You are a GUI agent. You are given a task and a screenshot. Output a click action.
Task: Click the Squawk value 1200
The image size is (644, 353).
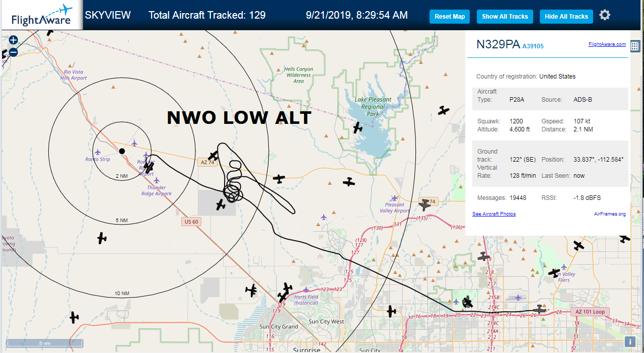coord(516,121)
